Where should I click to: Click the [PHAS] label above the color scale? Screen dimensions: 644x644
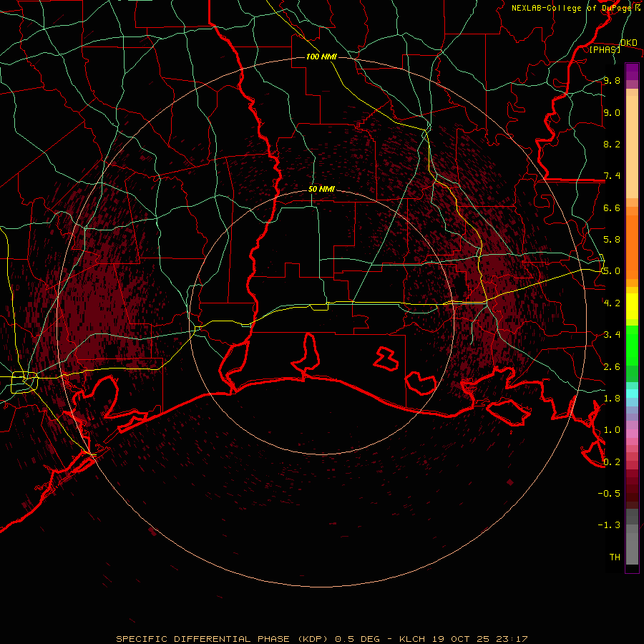(x=605, y=49)
